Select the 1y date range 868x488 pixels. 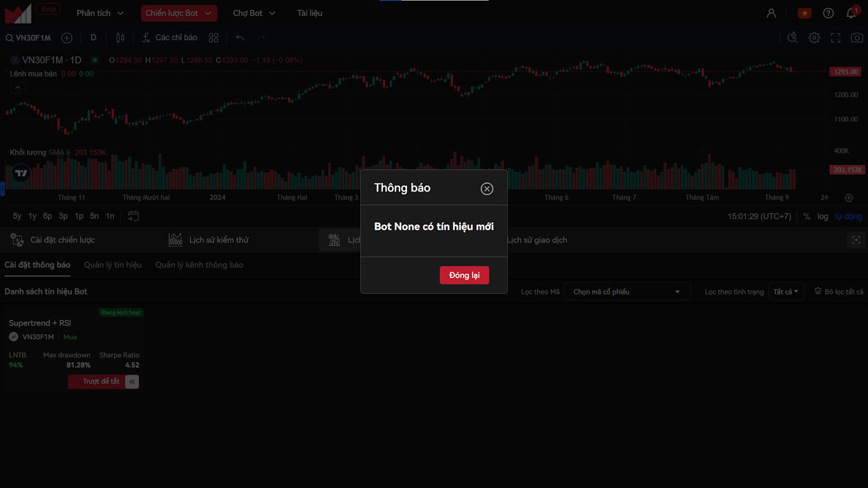tap(33, 216)
